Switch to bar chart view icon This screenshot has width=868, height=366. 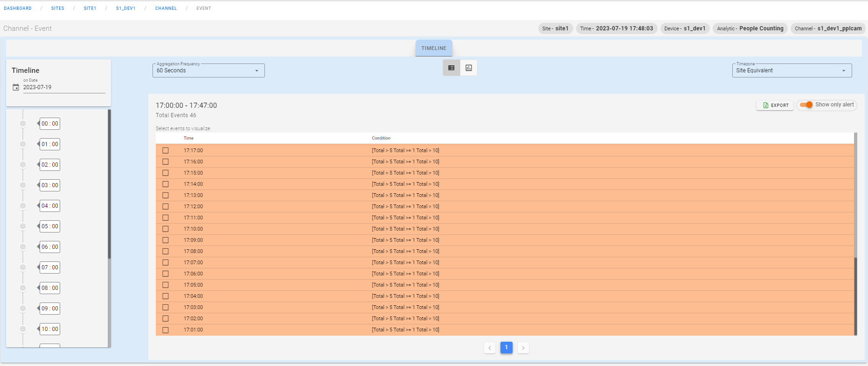(469, 68)
